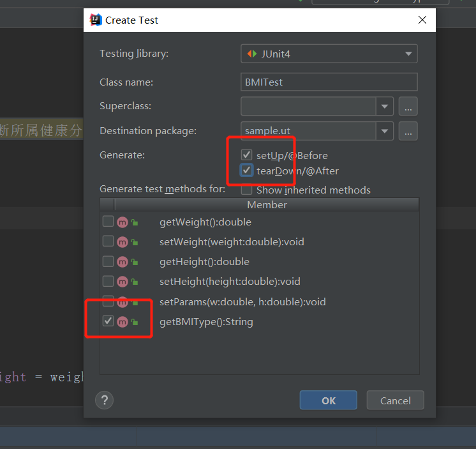
Task: Browse Destination package with ellipsis button
Action: 408,131
